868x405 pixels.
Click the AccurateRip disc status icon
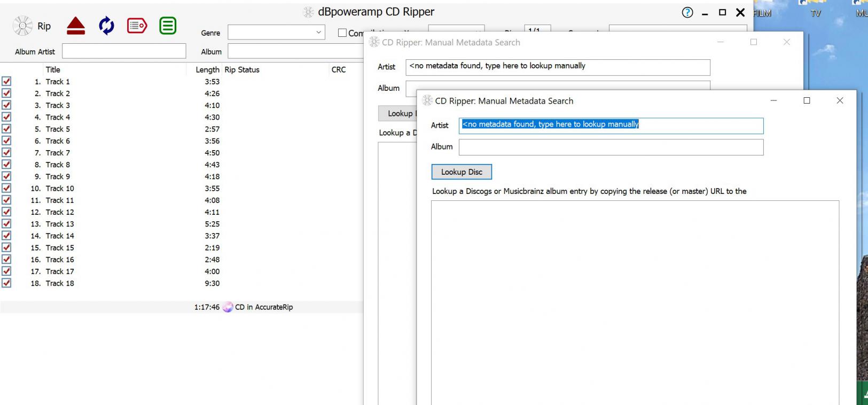(228, 307)
